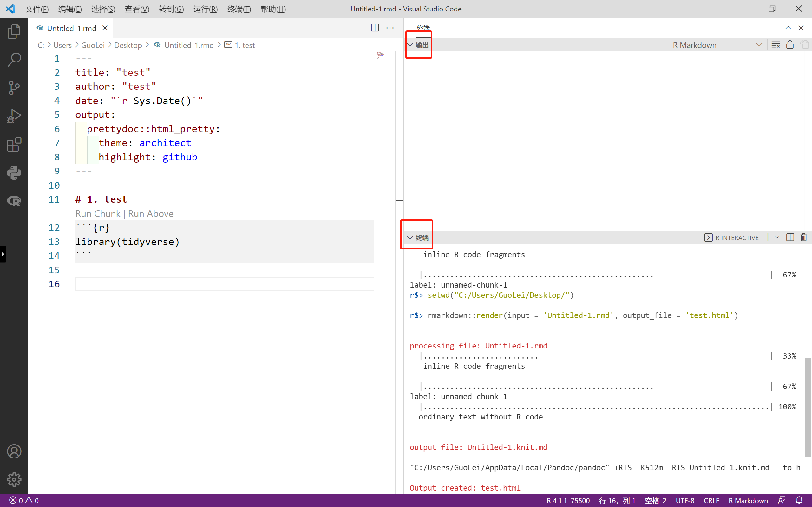Open the Run and Debug view
The image size is (812, 507).
[14, 116]
